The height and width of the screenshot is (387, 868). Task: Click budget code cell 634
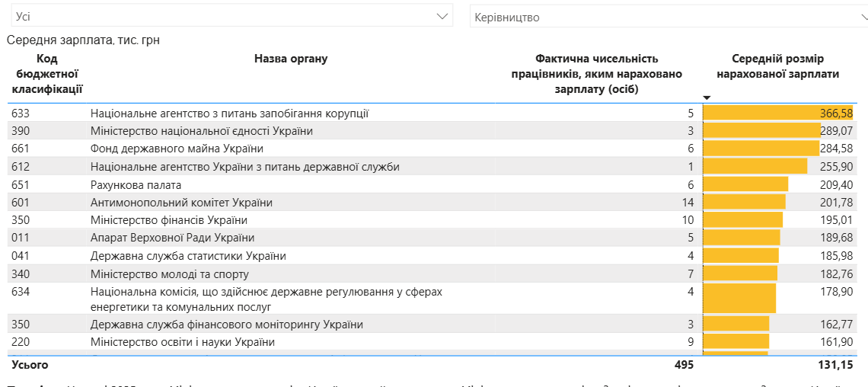pos(21,292)
